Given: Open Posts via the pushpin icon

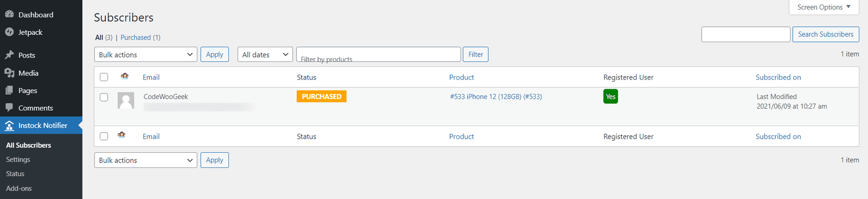Looking at the screenshot, I should pos(9,55).
